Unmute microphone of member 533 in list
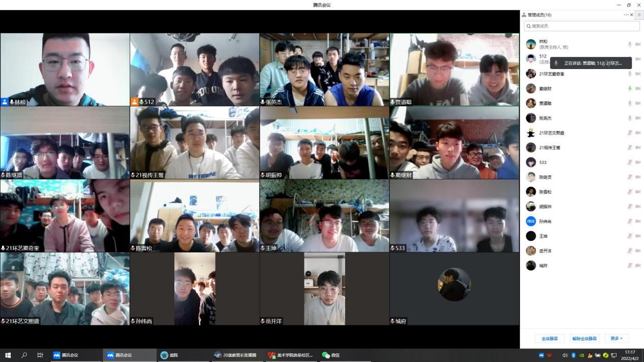Image resolution: width=644 pixels, height=362 pixels. (x=630, y=162)
